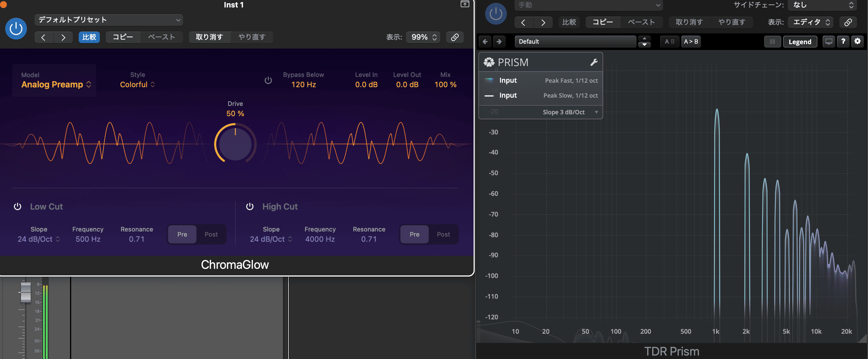Click the Drive knob
The height and width of the screenshot is (359, 868).
[x=235, y=144]
